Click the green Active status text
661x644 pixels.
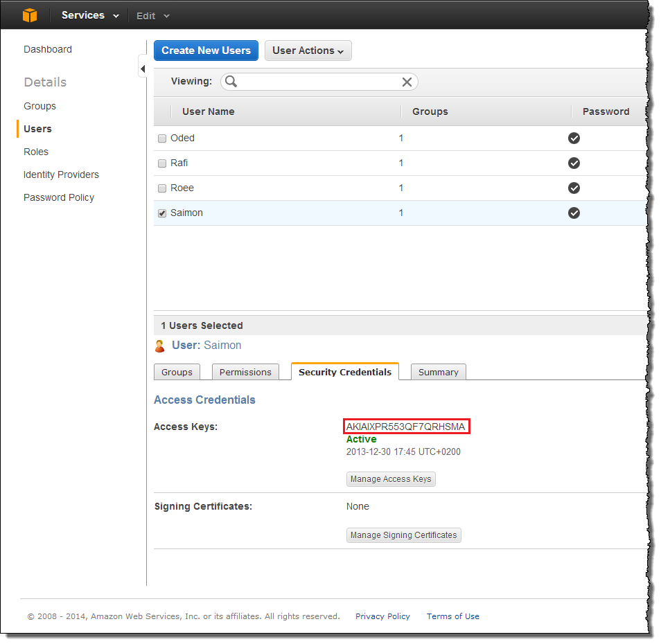361,439
